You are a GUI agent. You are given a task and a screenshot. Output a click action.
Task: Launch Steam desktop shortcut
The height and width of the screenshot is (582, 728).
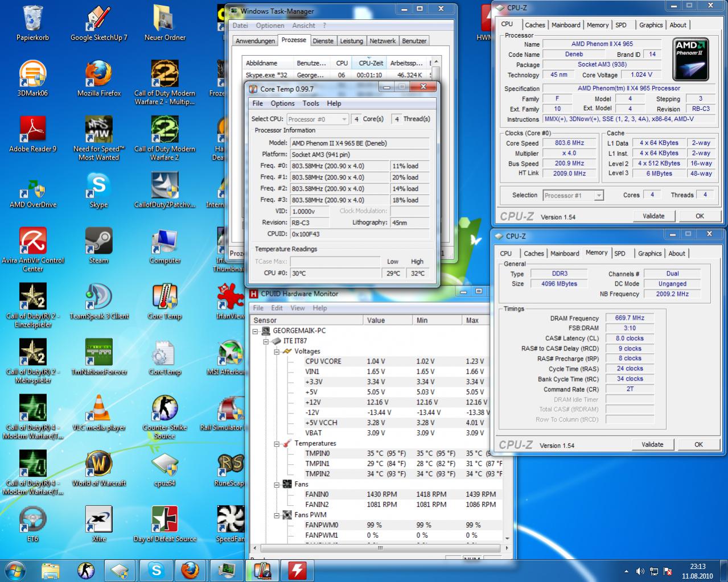98,246
